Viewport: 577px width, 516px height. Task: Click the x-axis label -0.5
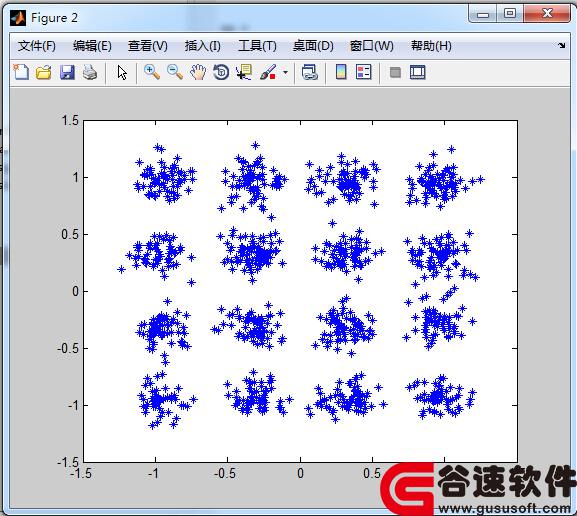pyautogui.click(x=225, y=473)
